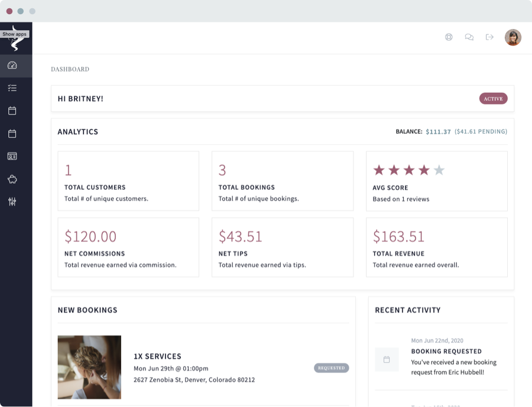The height and width of the screenshot is (407, 532).
Task: Open the dashboard speedometer icon in sidebar
Action: [12, 65]
